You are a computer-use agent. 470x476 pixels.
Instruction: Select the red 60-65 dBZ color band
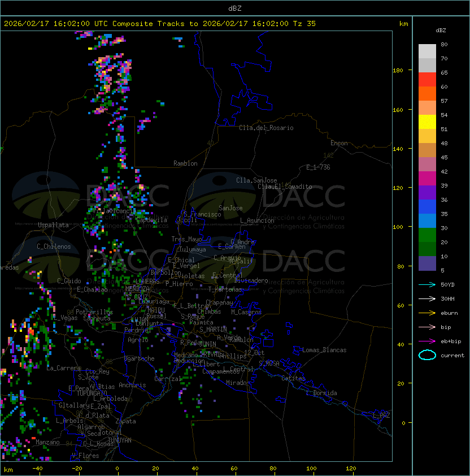coord(427,80)
